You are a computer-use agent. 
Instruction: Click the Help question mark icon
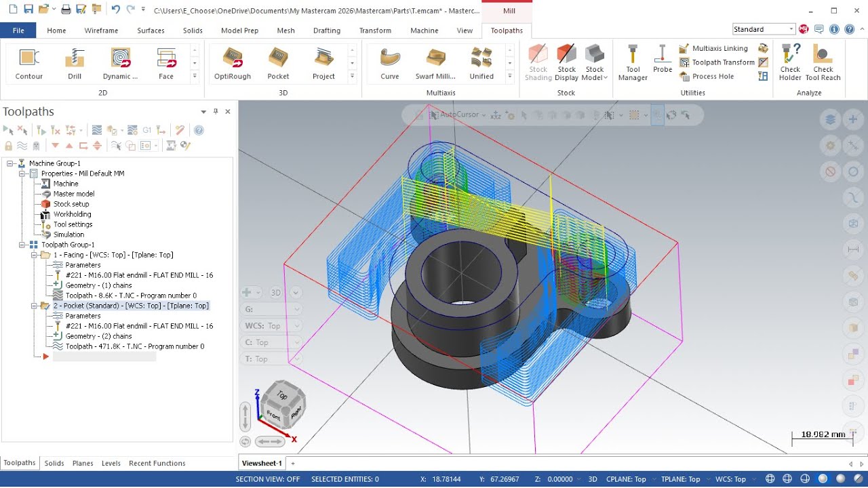coord(850,29)
